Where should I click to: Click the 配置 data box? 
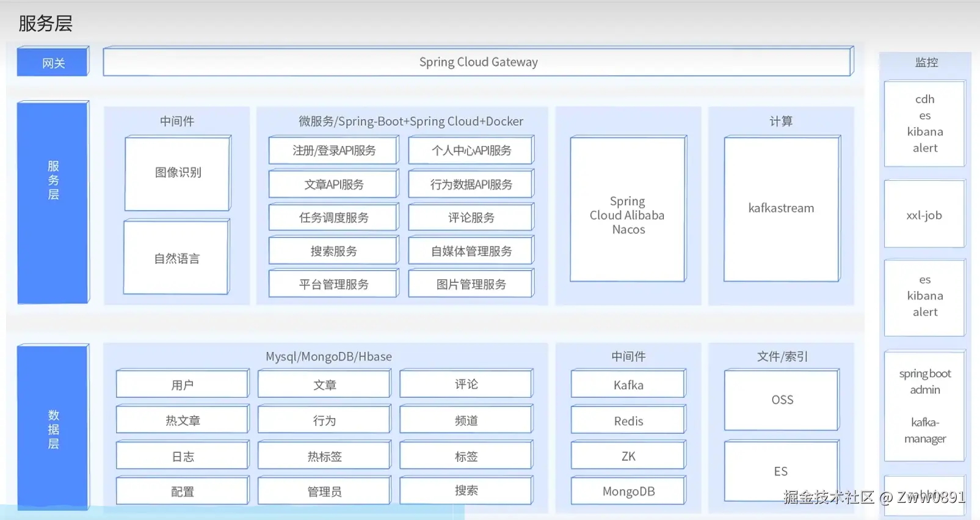click(x=183, y=491)
